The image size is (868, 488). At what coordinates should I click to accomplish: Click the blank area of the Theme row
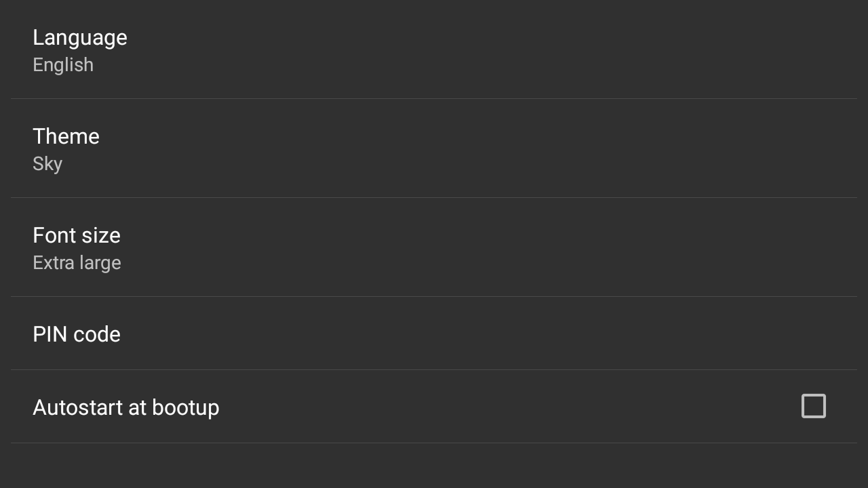point(475,148)
